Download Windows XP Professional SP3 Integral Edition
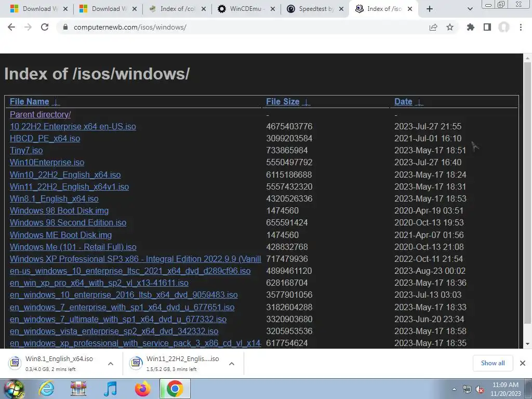532x399 pixels. [136, 259]
